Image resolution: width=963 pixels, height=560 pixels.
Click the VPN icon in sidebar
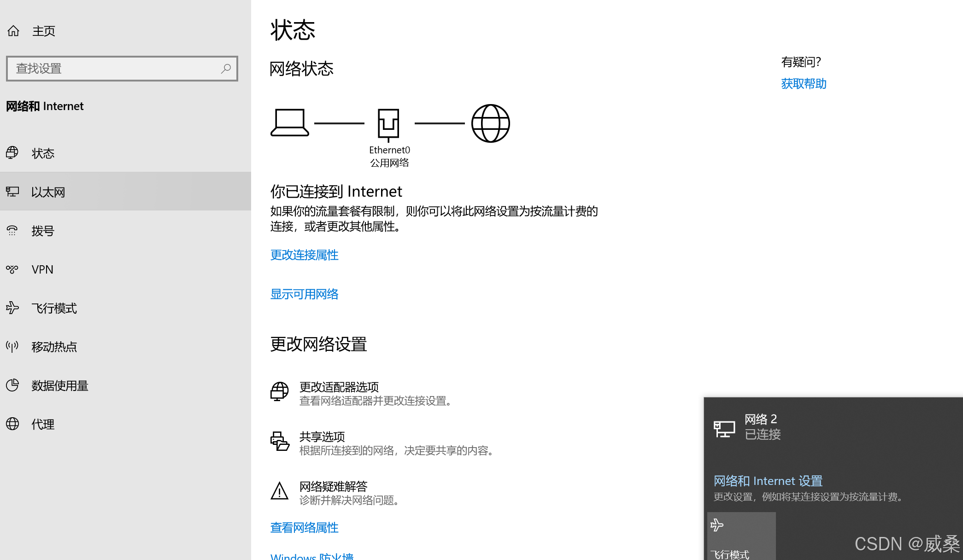pos(12,269)
